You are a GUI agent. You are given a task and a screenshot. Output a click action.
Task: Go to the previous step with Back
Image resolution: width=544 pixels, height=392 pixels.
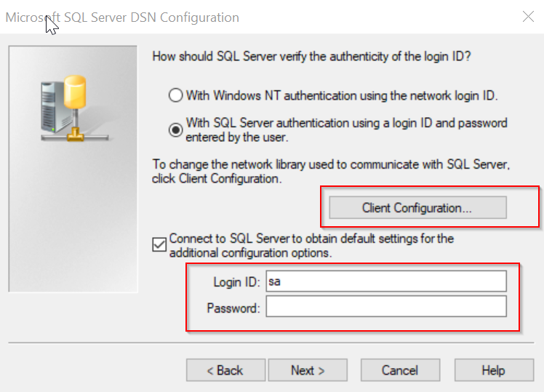point(225,370)
